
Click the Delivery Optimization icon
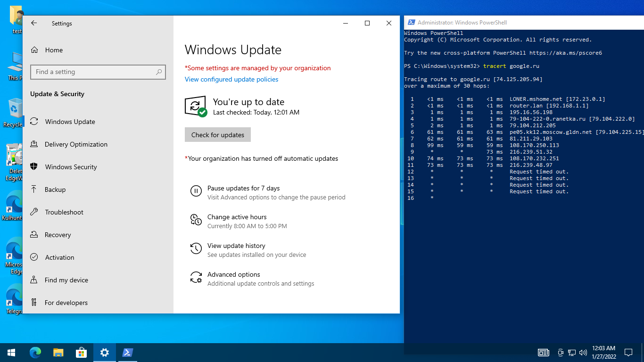pos(34,144)
